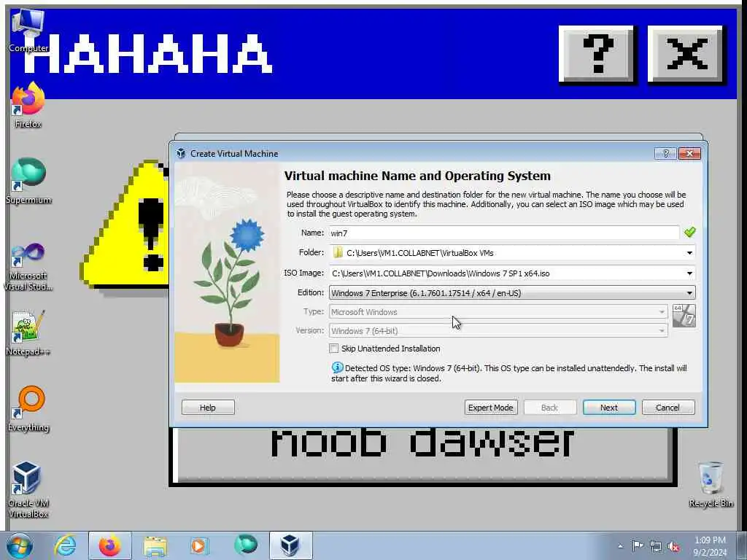This screenshot has width=747, height=560.
Task: Click the Detected OS type message text
Action: tap(509, 373)
